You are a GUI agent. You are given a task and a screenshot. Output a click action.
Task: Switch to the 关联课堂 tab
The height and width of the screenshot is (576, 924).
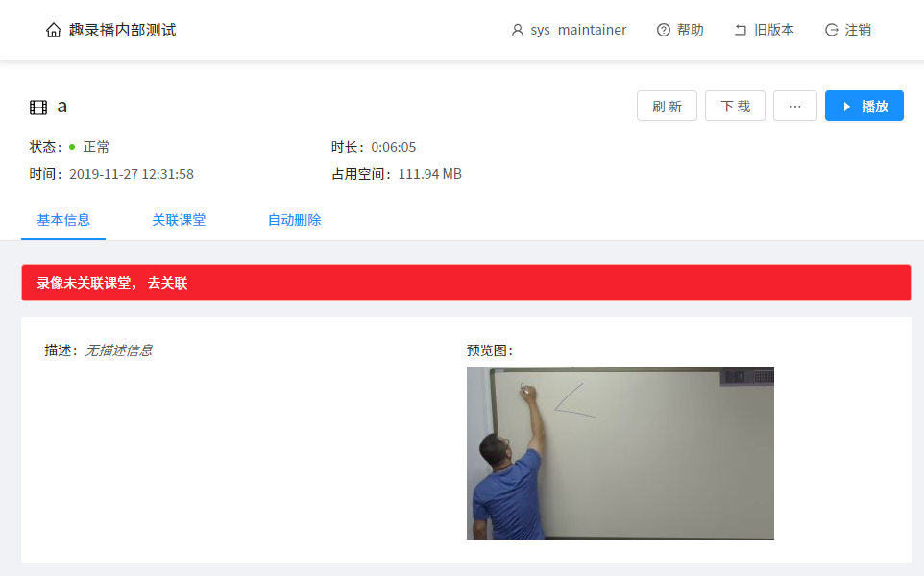click(179, 220)
